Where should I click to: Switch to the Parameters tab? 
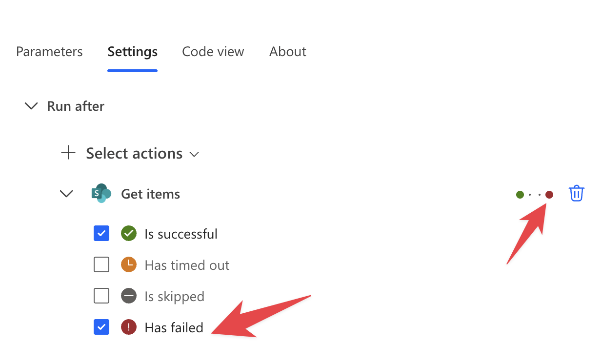point(49,52)
